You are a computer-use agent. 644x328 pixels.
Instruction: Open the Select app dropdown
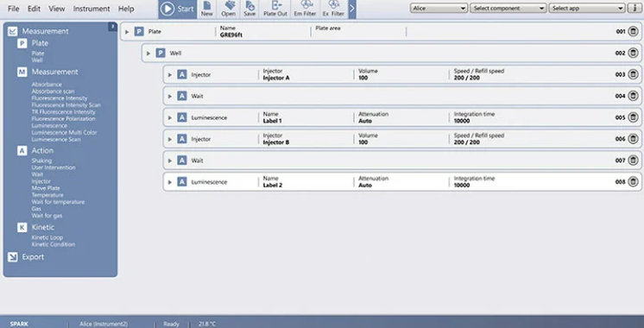[x=586, y=9]
